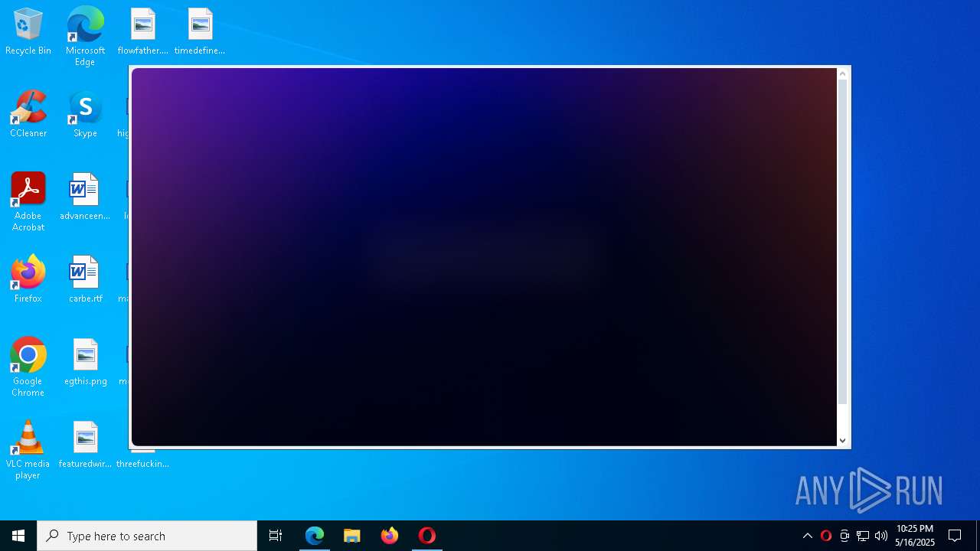This screenshot has width=980, height=551.
Task: Open the clock showing 10:25 PM
Action: 915,536
